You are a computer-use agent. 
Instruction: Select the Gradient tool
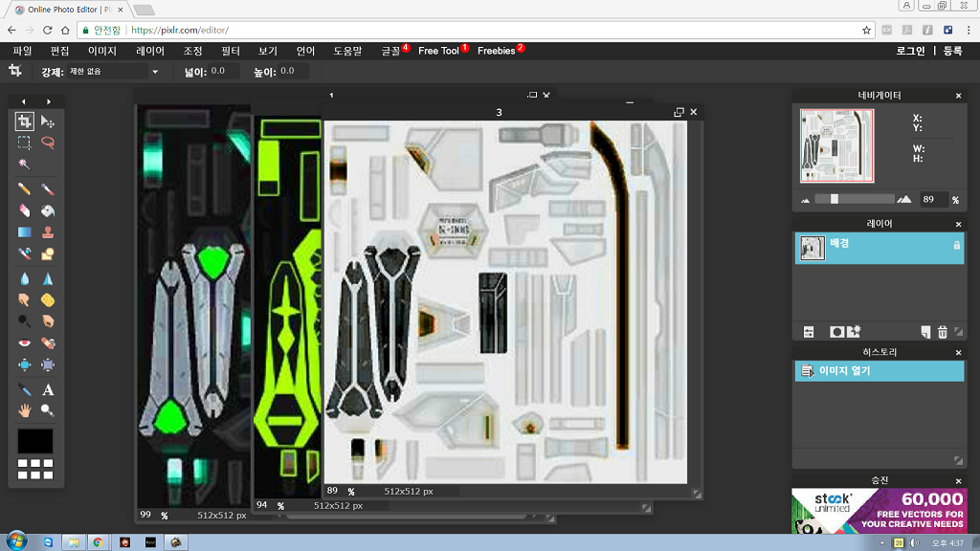click(x=24, y=232)
